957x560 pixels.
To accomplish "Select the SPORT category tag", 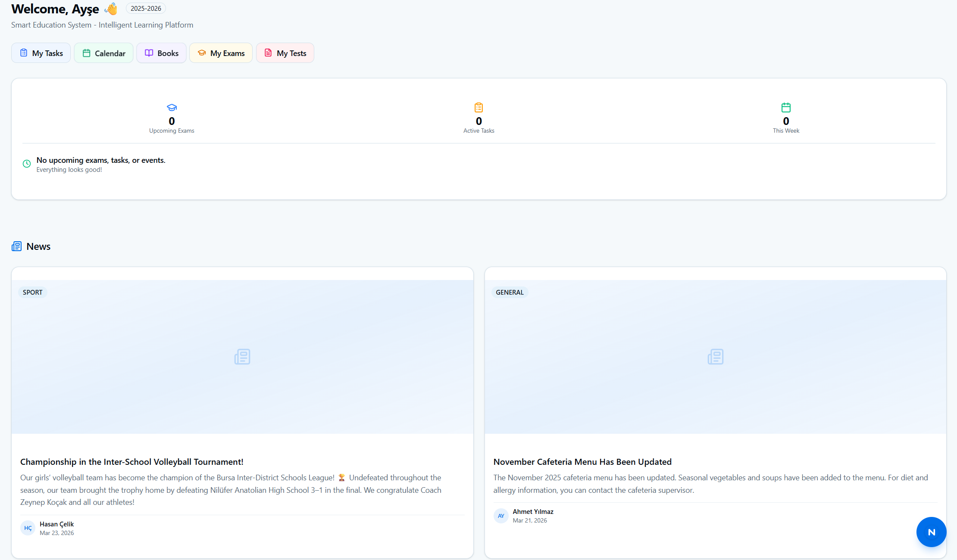I will [x=32, y=292].
